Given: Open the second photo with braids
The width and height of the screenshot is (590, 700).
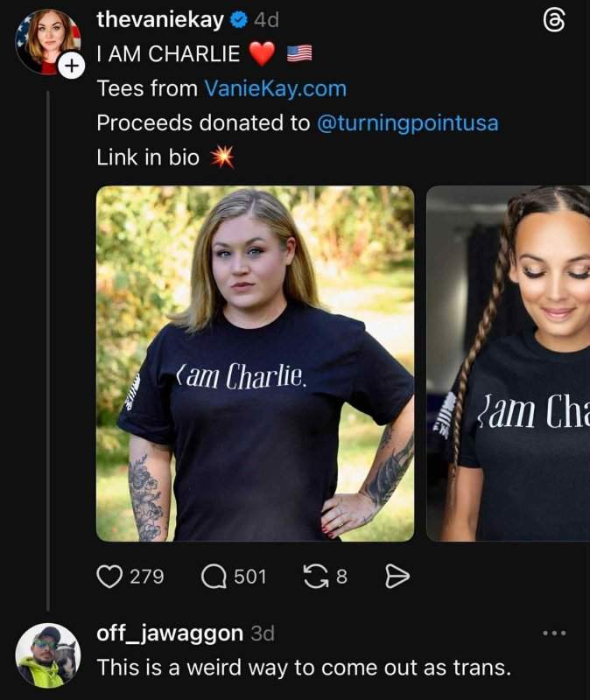Looking at the screenshot, I should click(508, 363).
